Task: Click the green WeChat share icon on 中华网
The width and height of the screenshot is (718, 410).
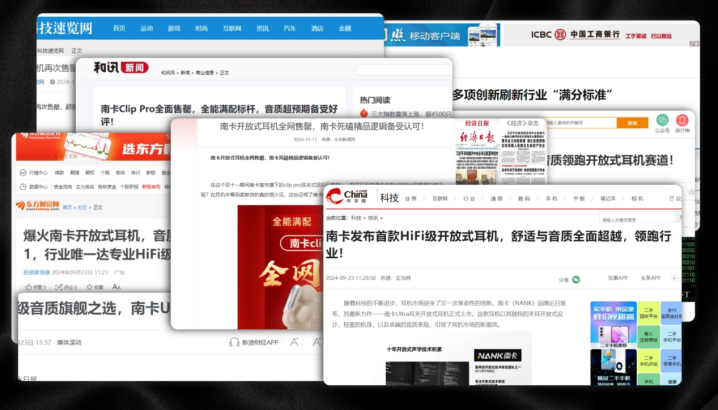Action: point(576,279)
